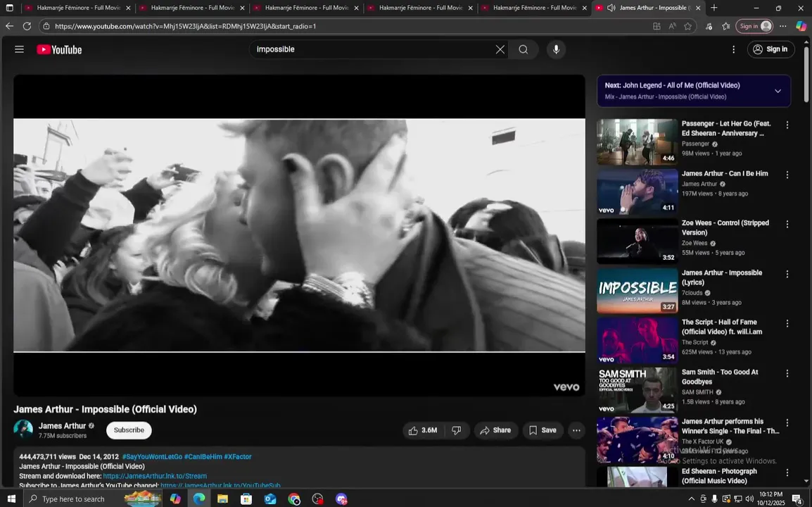Add page to favorites star
This screenshot has width=812, height=507.
[687, 26]
